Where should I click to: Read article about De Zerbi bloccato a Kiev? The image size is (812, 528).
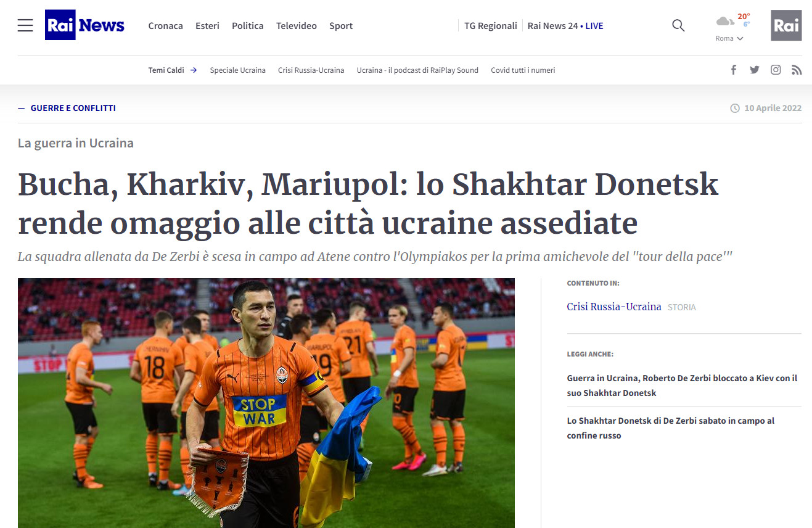(682, 385)
